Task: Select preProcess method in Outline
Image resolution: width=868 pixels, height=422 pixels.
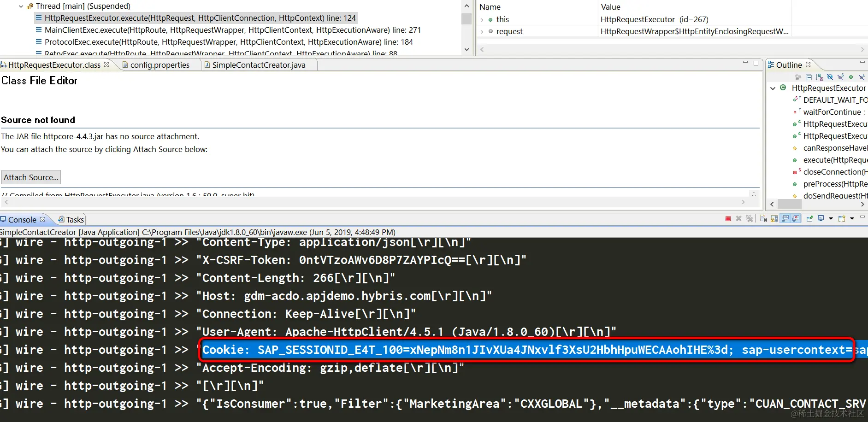Action: coord(835,184)
